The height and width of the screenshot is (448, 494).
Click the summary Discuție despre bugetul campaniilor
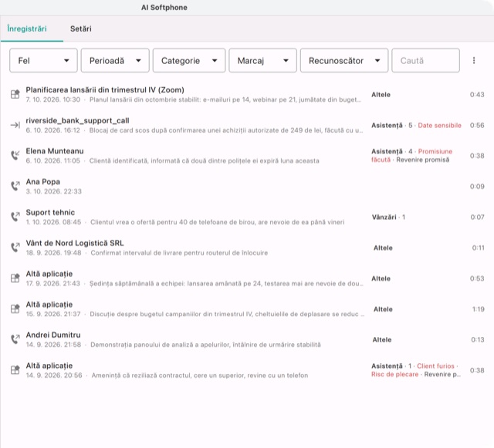(x=227, y=314)
